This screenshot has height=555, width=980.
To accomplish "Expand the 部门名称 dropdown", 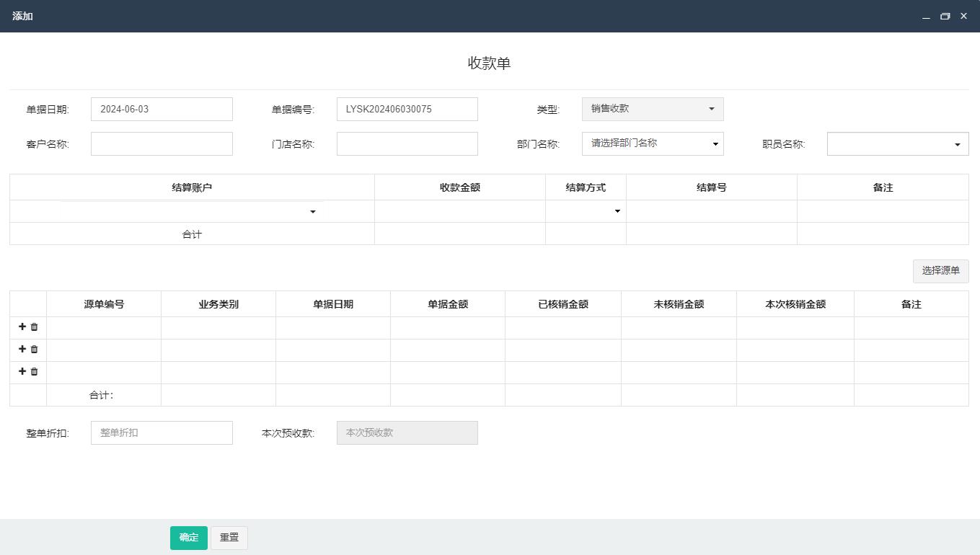I will click(652, 143).
